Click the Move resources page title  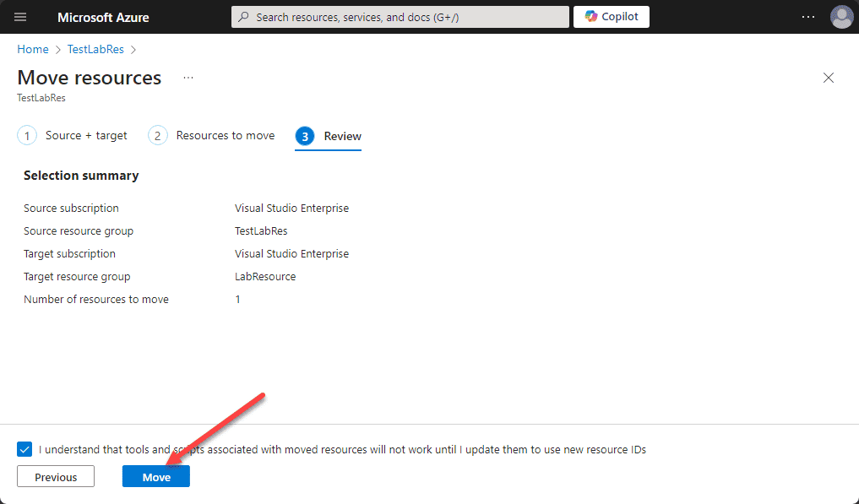coord(90,78)
